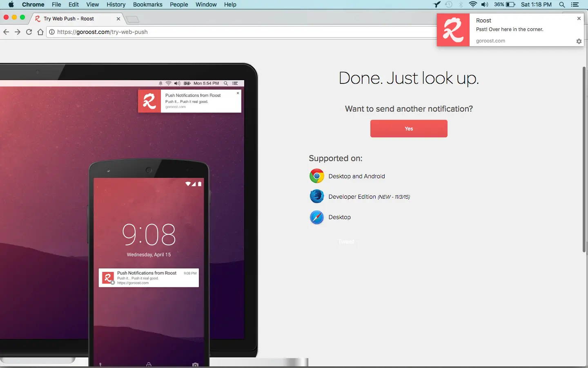Click the notification message text
The height and width of the screenshot is (368, 588).
pos(510,29)
